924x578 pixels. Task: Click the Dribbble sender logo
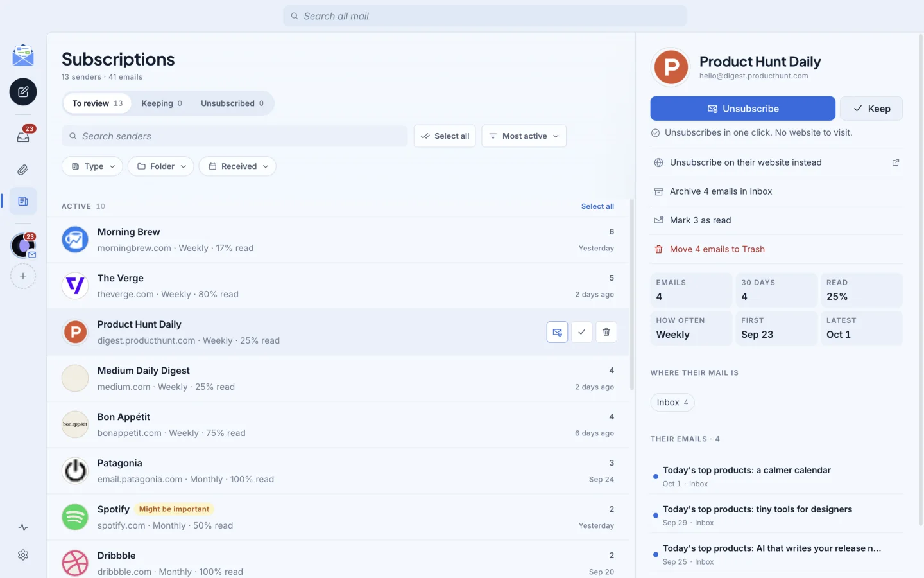(x=75, y=563)
